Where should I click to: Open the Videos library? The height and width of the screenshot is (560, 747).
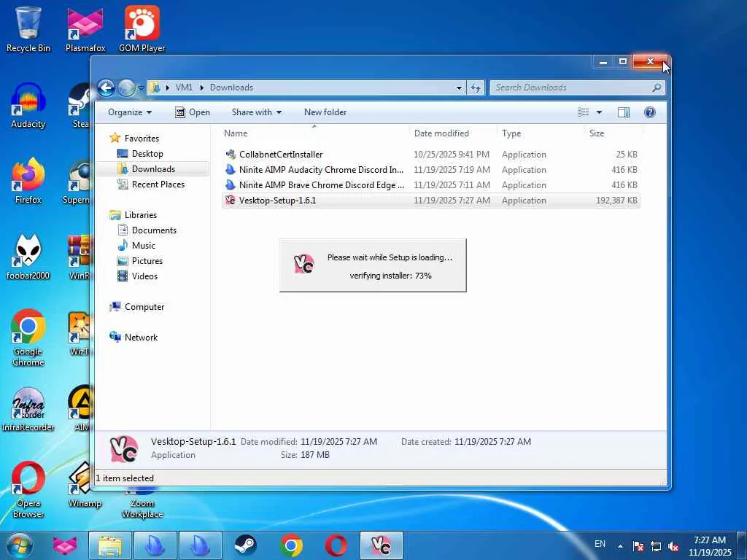144,276
